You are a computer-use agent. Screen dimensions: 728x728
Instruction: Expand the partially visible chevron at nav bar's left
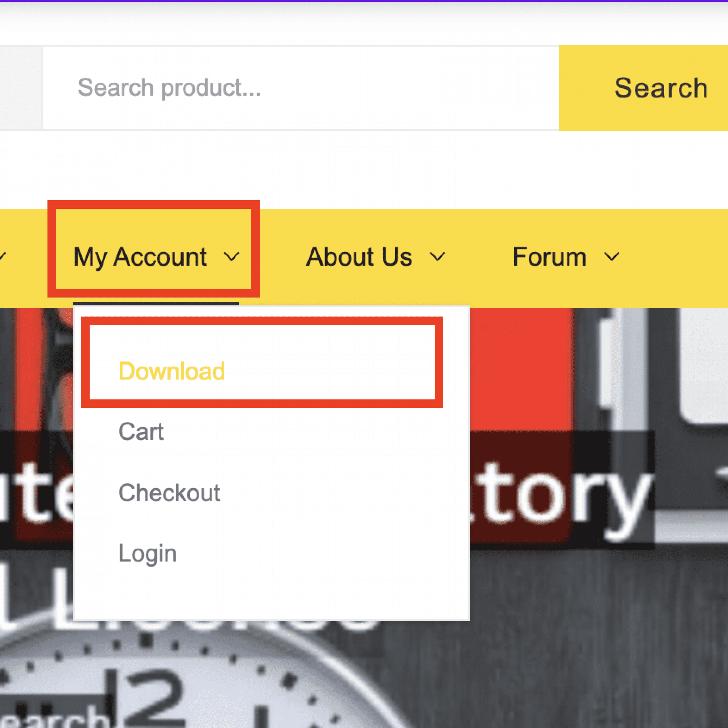[x=2, y=256]
